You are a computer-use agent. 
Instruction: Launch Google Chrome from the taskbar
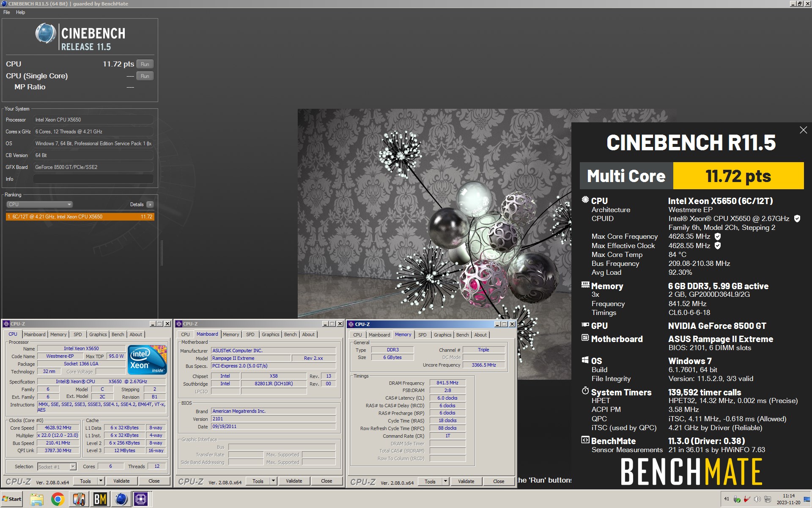(x=58, y=500)
